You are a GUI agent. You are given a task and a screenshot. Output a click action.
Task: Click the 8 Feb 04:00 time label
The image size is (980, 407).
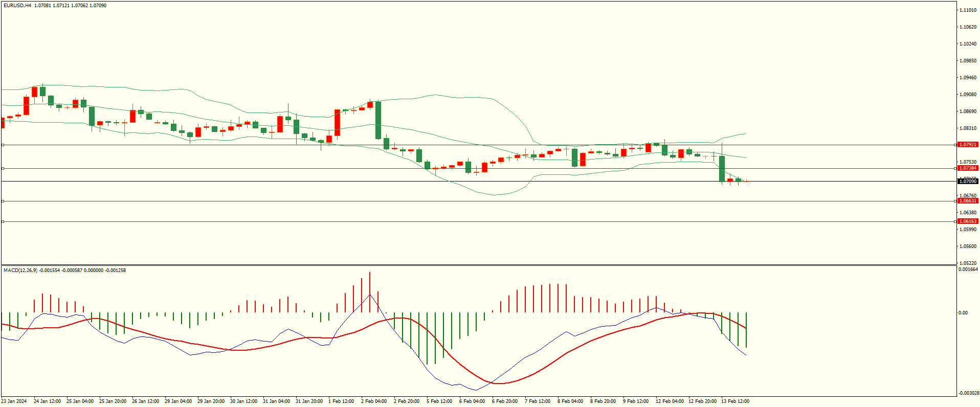[570, 401]
